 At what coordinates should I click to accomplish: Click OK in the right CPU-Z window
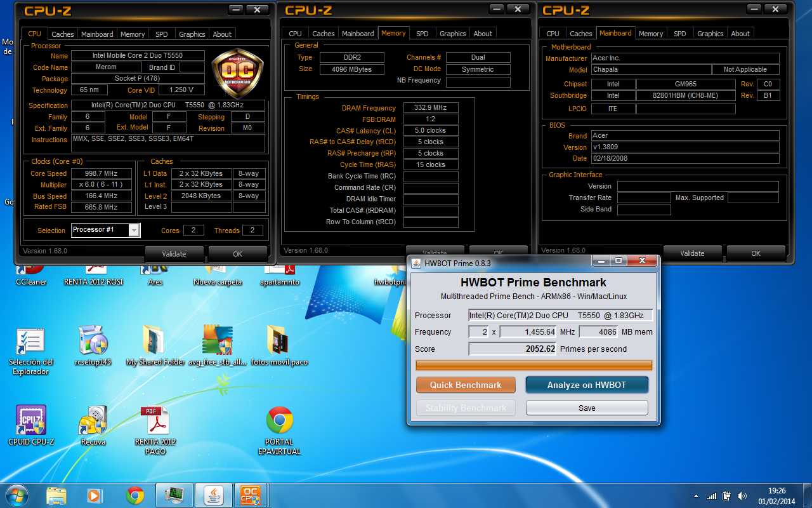pyautogui.click(x=756, y=253)
